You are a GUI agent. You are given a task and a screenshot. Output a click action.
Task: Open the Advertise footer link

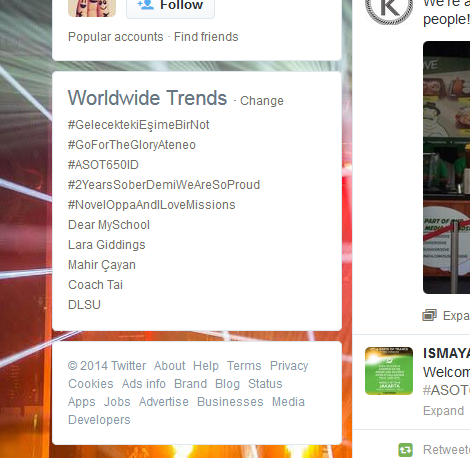[x=164, y=402]
